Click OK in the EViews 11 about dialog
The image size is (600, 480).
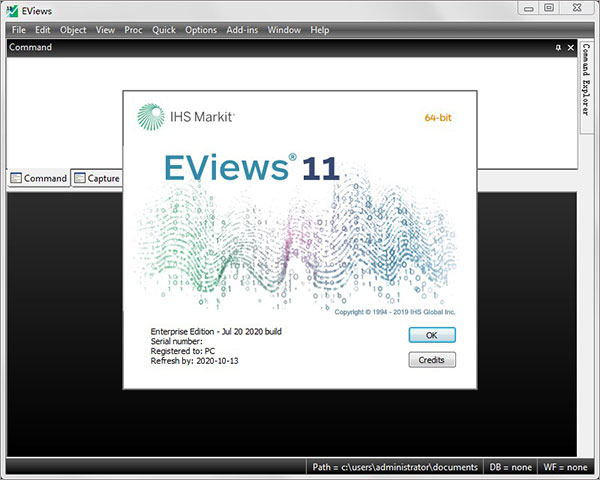pyautogui.click(x=432, y=335)
